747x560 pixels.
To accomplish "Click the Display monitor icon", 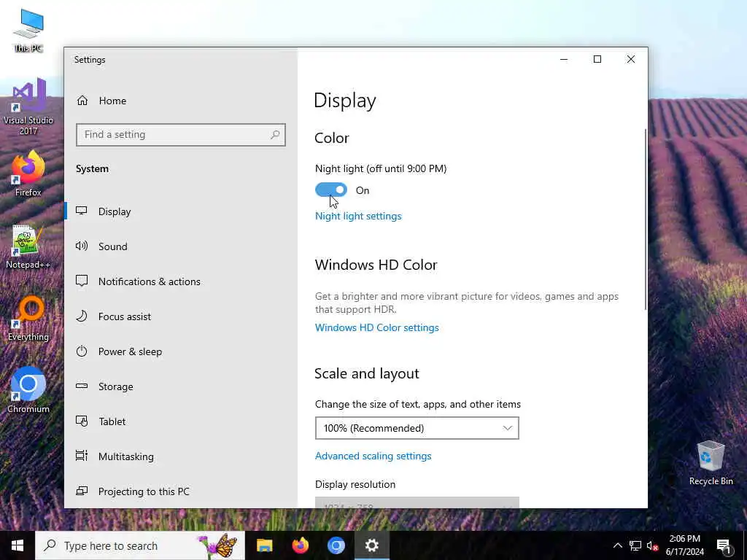I will coord(82,211).
